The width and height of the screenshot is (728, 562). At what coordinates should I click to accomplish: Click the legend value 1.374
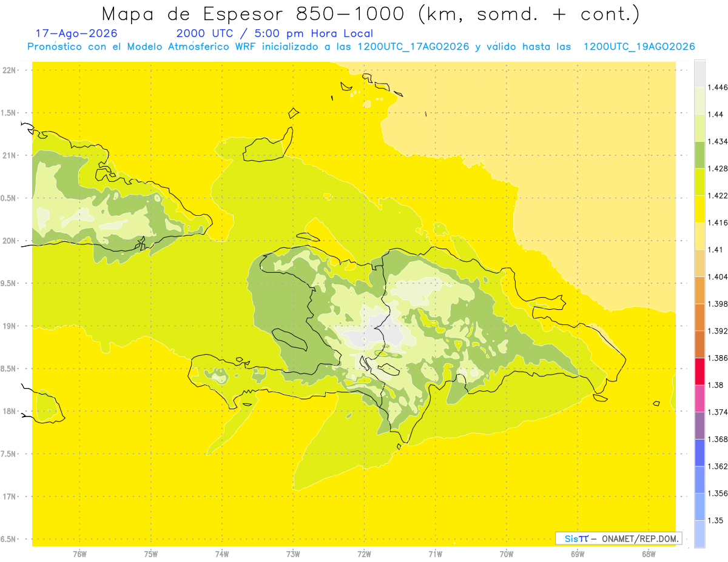[718, 412]
